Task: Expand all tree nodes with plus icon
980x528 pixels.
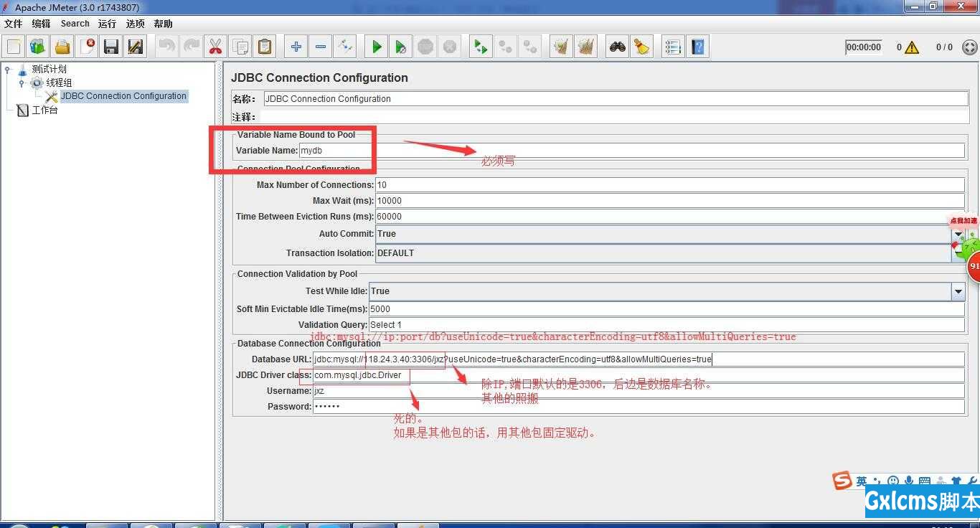Action: 296,47
